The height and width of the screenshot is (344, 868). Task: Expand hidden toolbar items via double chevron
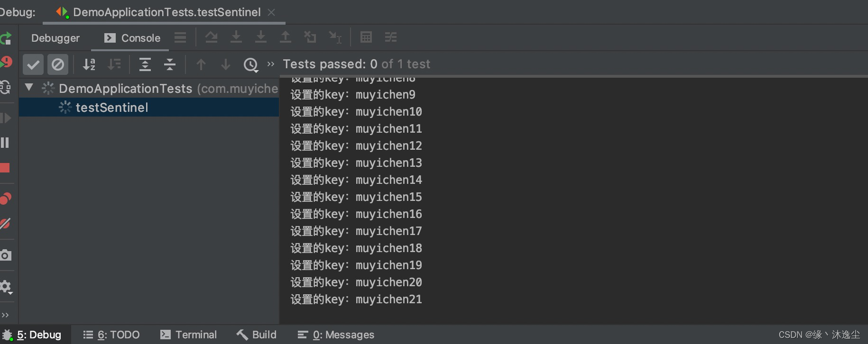[271, 64]
